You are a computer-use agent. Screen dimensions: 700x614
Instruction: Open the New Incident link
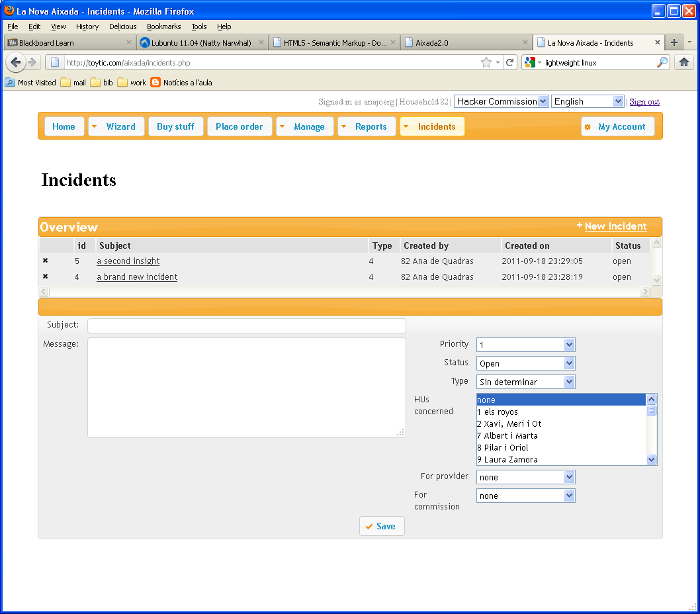pyautogui.click(x=615, y=226)
